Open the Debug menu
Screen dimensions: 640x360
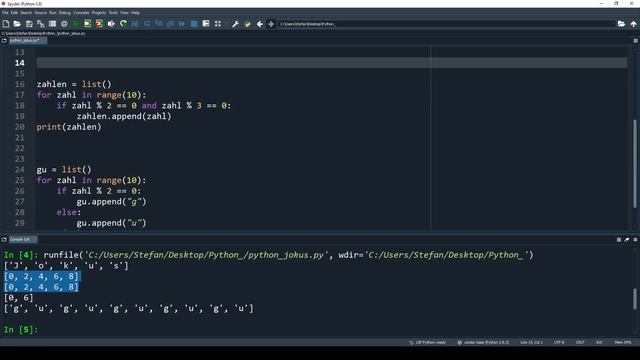tap(64, 13)
